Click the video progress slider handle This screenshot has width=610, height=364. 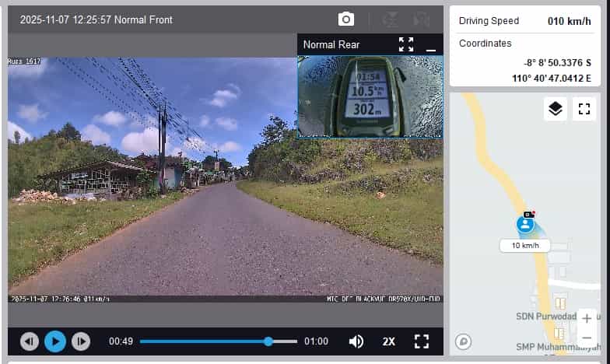pyautogui.click(x=268, y=341)
